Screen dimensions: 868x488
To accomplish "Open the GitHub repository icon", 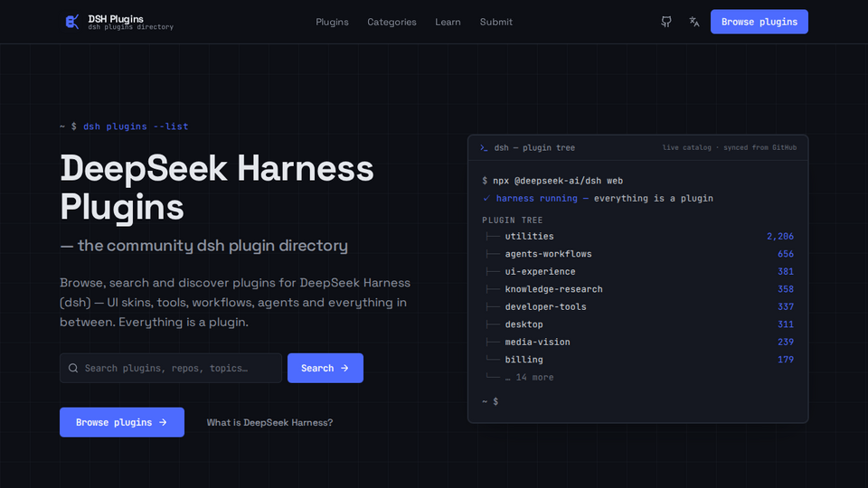I will [x=666, y=22].
